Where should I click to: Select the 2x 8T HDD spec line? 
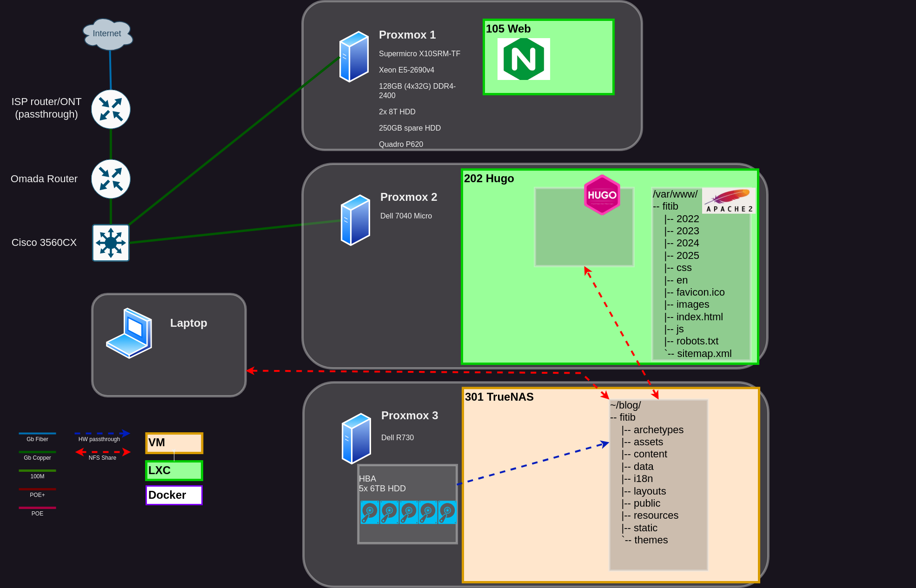pos(397,112)
